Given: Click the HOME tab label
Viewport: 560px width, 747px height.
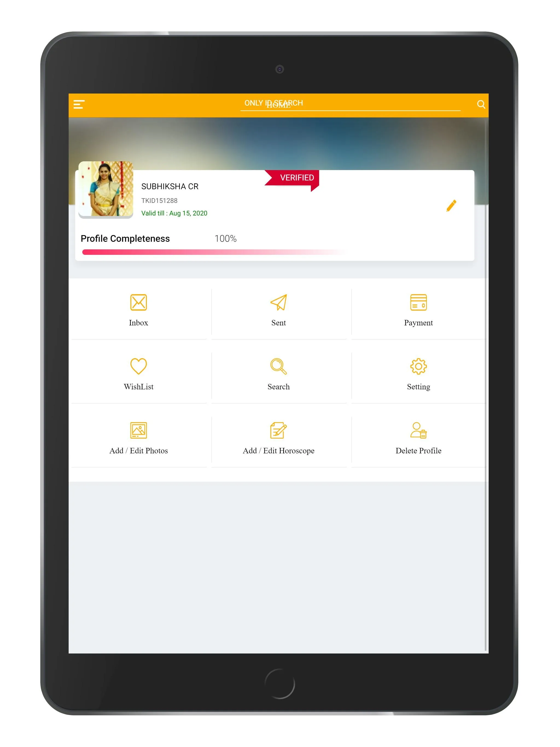Looking at the screenshot, I should tap(279, 105).
